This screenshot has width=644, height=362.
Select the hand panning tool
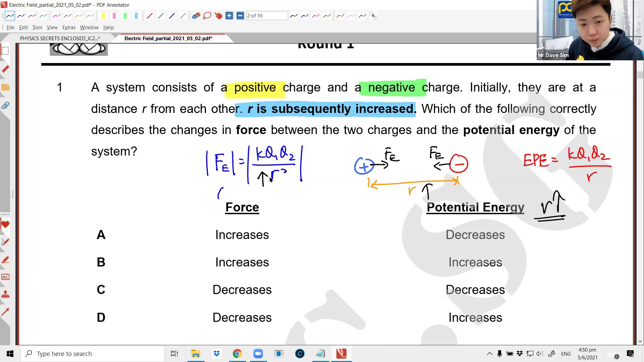point(218,15)
